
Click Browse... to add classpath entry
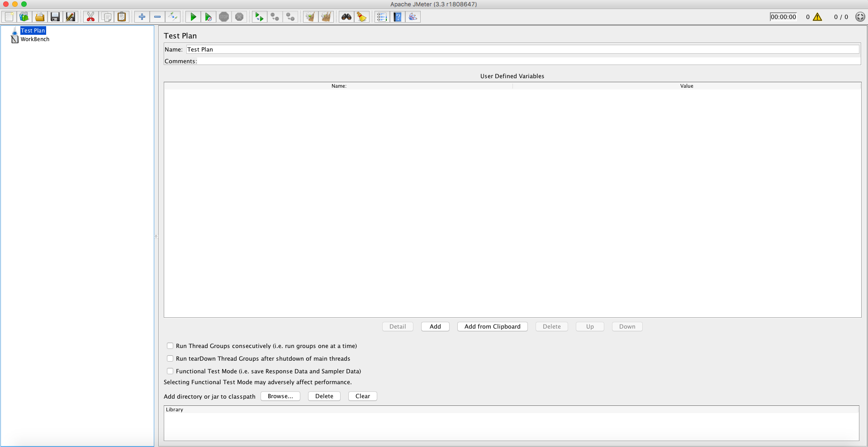[280, 396]
